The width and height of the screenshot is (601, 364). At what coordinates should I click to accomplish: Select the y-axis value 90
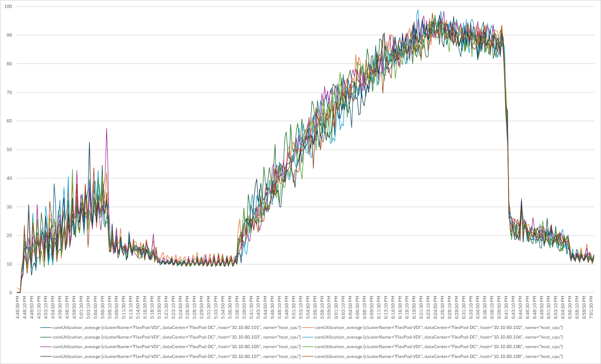click(9, 35)
